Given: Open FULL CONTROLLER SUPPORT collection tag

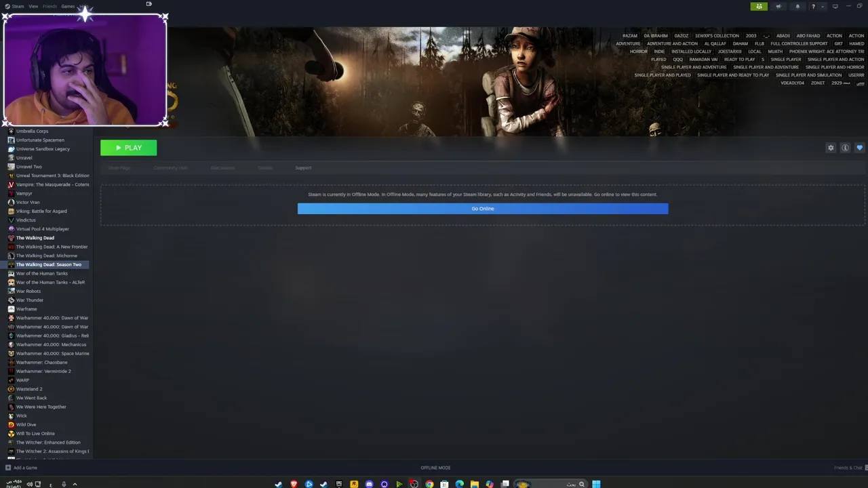Looking at the screenshot, I should point(799,43).
